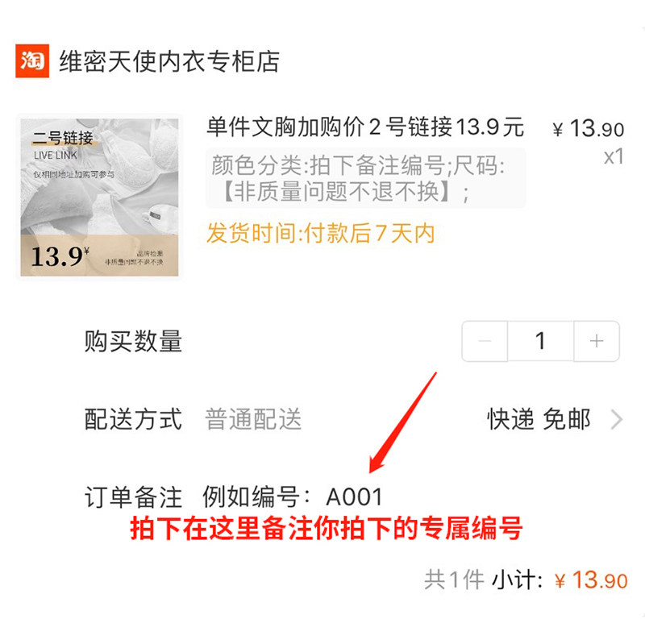The width and height of the screenshot is (645, 644).
Task: Click the product title 单件文胸加购价2号链接
Action: pyautogui.click(x=365, y=127)
